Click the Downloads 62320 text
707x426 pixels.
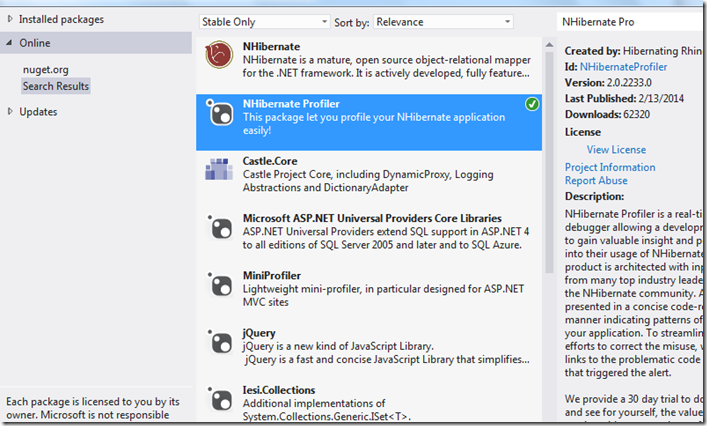[x=607, y=114]
